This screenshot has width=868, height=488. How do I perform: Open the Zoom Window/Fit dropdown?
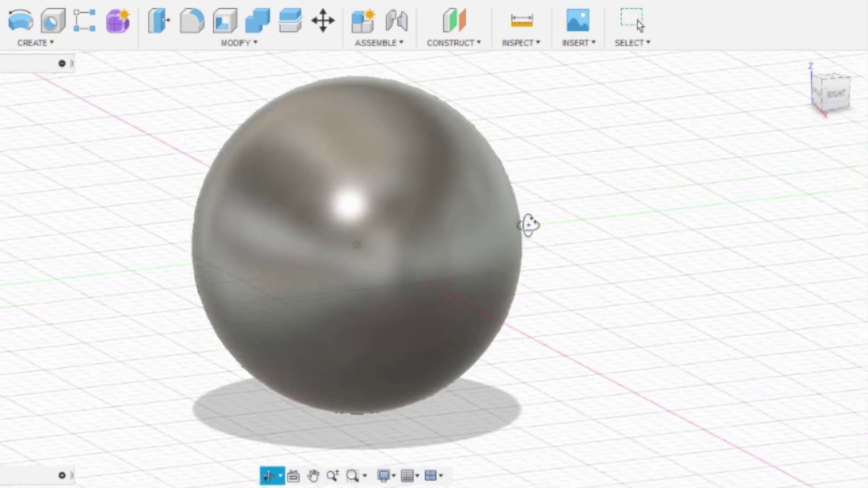coord(356,476)
